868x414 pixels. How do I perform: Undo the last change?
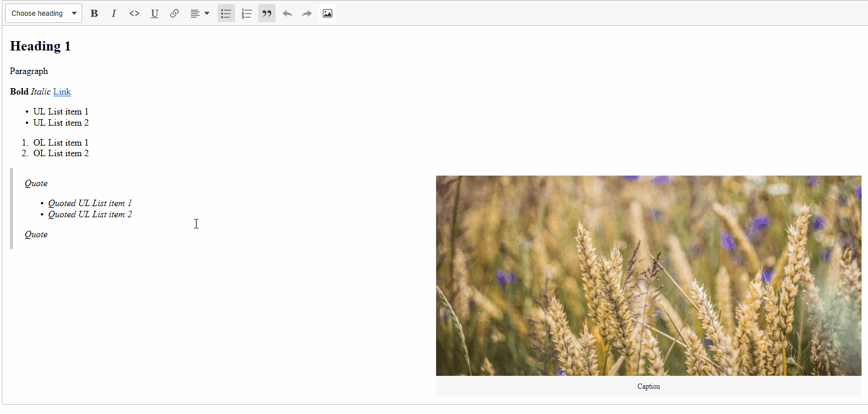tap(287, 14)
